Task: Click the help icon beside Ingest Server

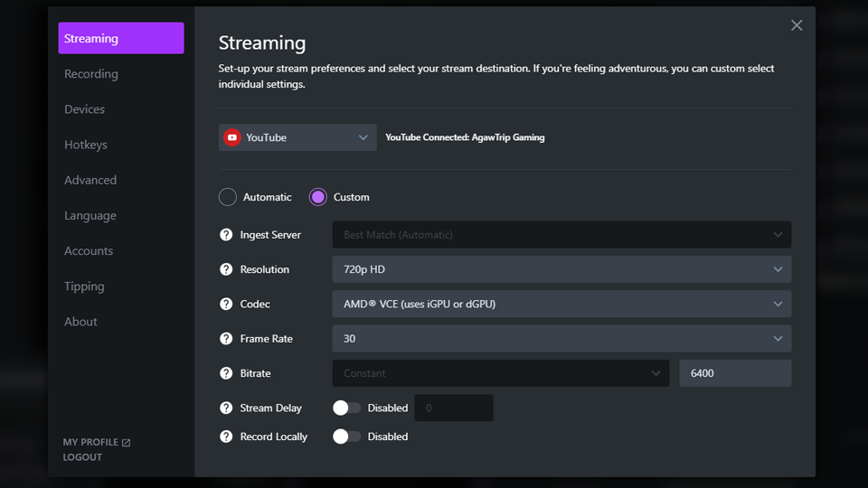Action: (x=226, y=235)
